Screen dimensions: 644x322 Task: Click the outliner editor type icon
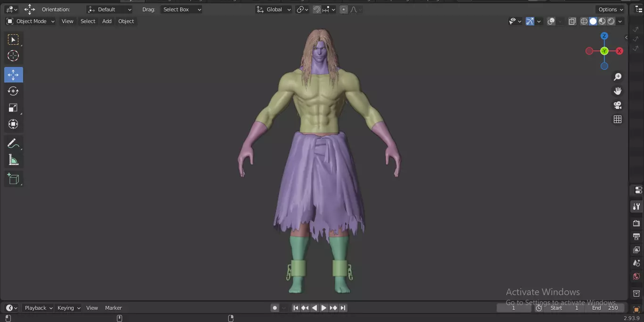pos(638,9)
